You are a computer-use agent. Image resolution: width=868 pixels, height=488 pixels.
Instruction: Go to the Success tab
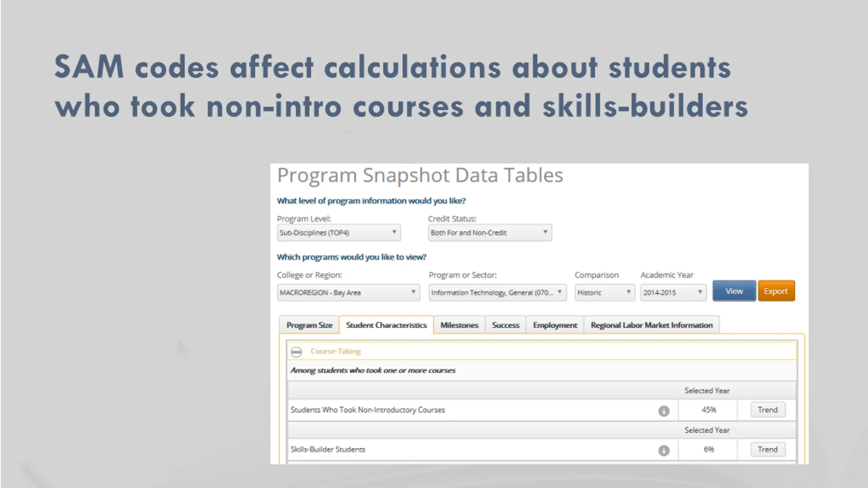[x=506, y=325]
